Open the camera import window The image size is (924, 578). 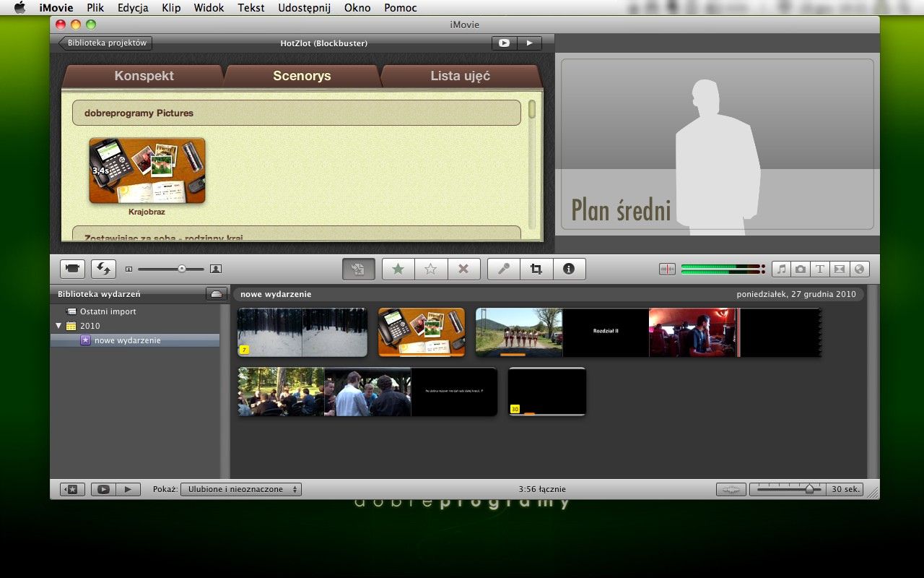[72, 269]
